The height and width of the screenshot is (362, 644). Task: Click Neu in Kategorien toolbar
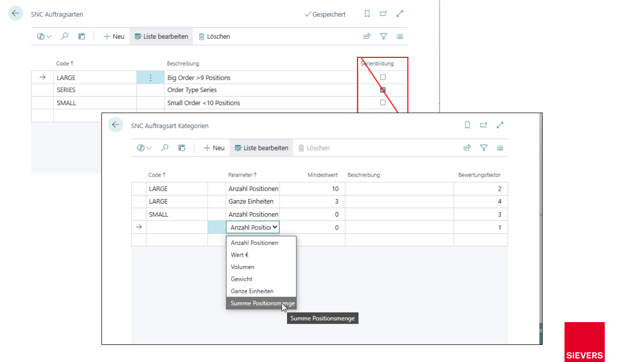tap(214, 148)
